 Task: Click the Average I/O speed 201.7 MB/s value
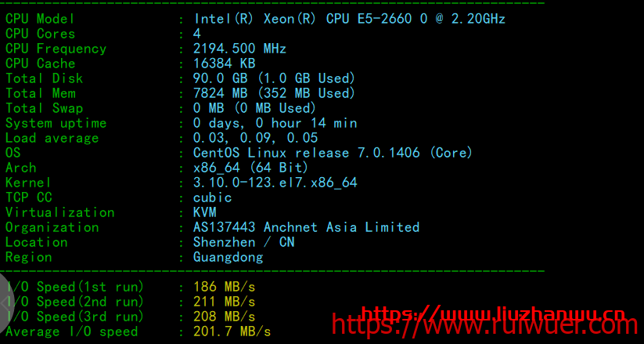232,331
